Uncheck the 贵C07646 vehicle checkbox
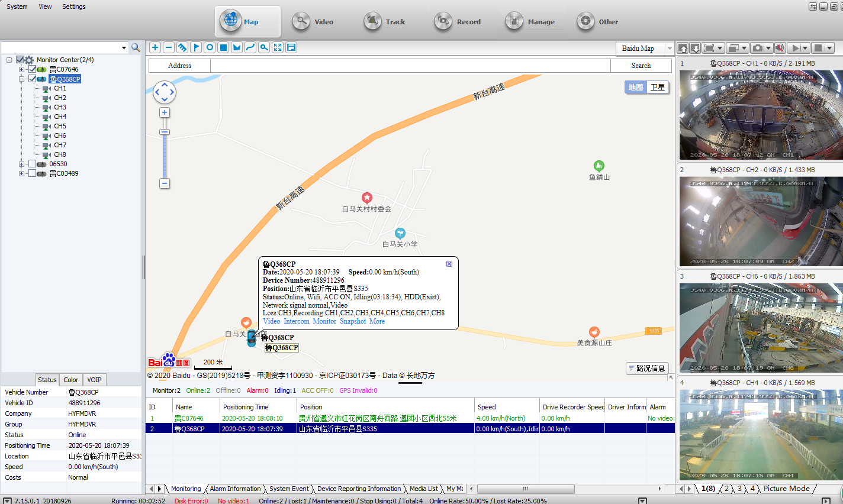Image resolution: width=843 pixels, height=504 pixels. point(33,69)
